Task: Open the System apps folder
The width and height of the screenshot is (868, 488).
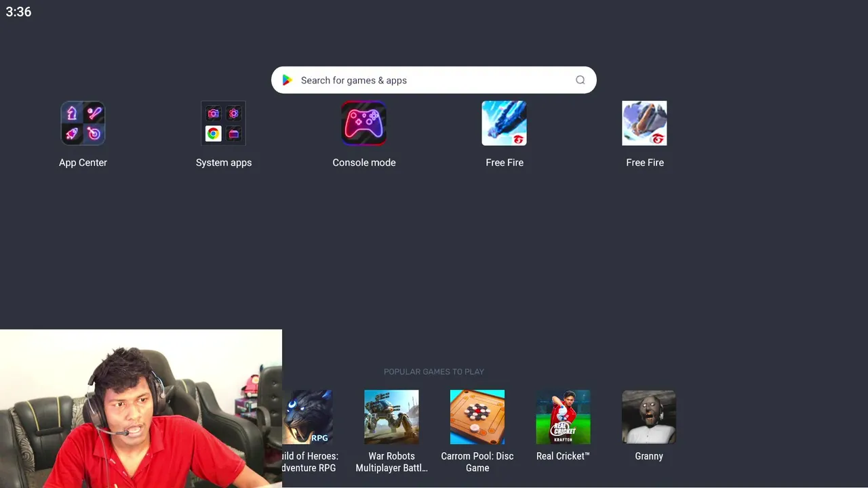Action: [x=224, y=123]
